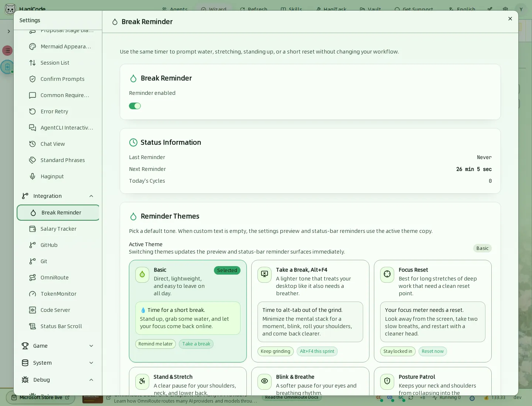Click the Status Bar Scroll icon
532x406 pixels.
pyautogui.click(x=33, y=326)
